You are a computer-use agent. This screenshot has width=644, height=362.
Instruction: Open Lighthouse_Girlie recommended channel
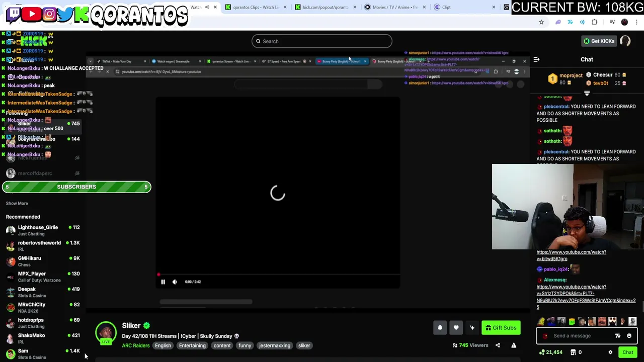tap(43, 230)
